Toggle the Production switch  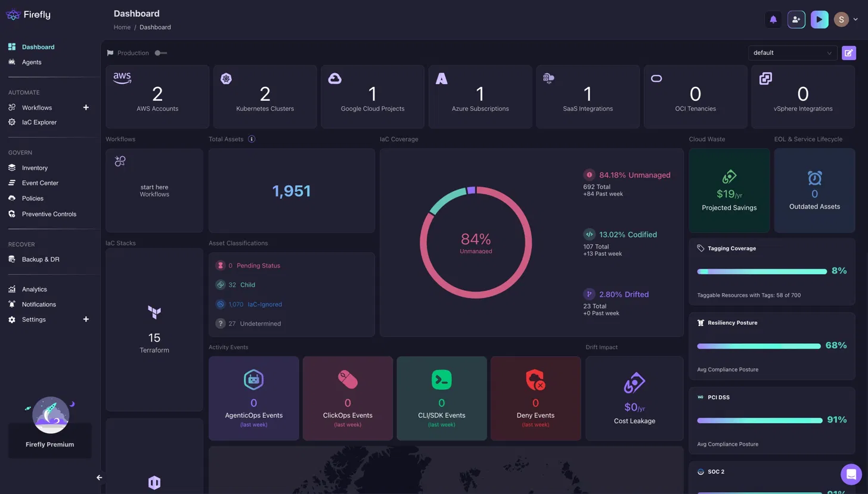(x=161, y=53)
